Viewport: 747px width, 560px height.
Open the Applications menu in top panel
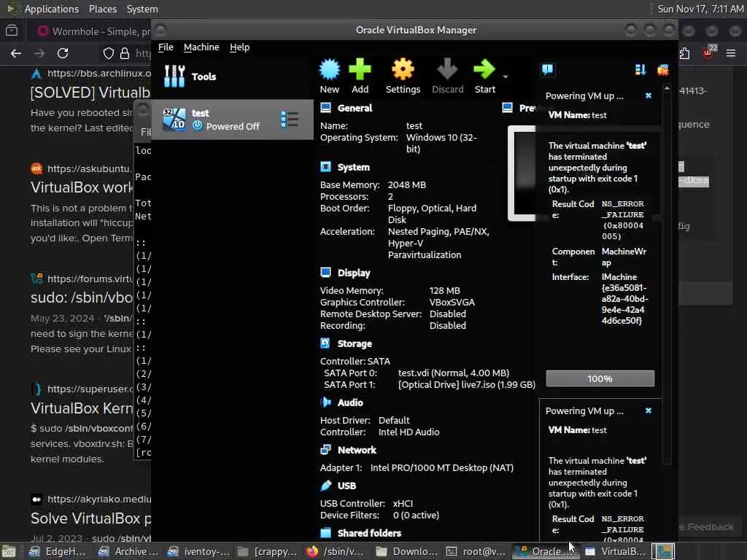52,9
